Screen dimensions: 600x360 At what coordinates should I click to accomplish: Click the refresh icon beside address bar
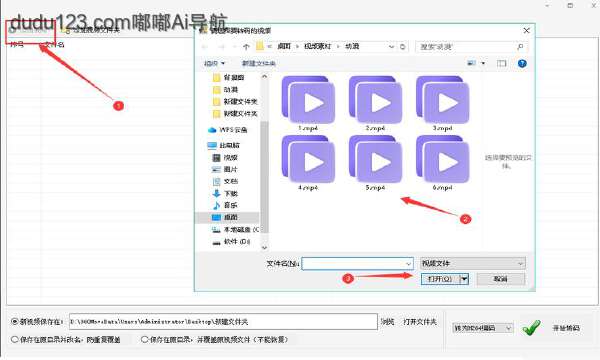402,47
